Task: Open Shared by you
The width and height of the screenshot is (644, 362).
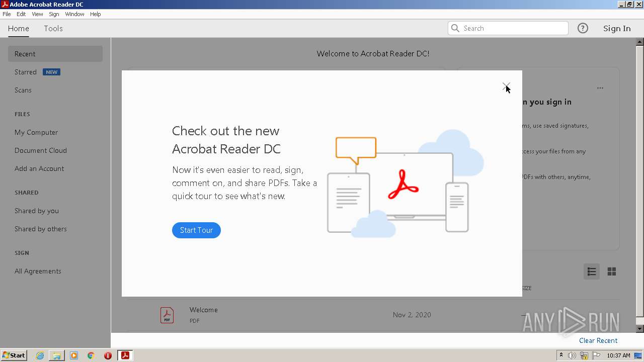Action: pos(37,211)
